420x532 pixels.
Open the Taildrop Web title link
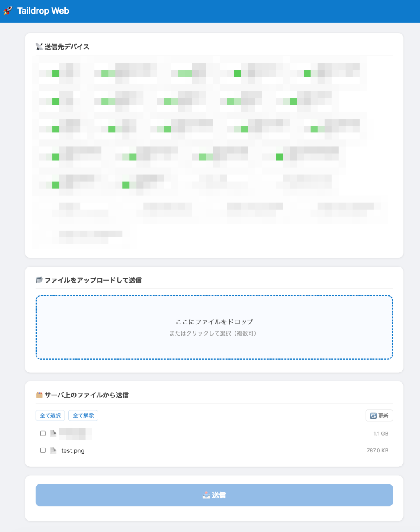43,11
